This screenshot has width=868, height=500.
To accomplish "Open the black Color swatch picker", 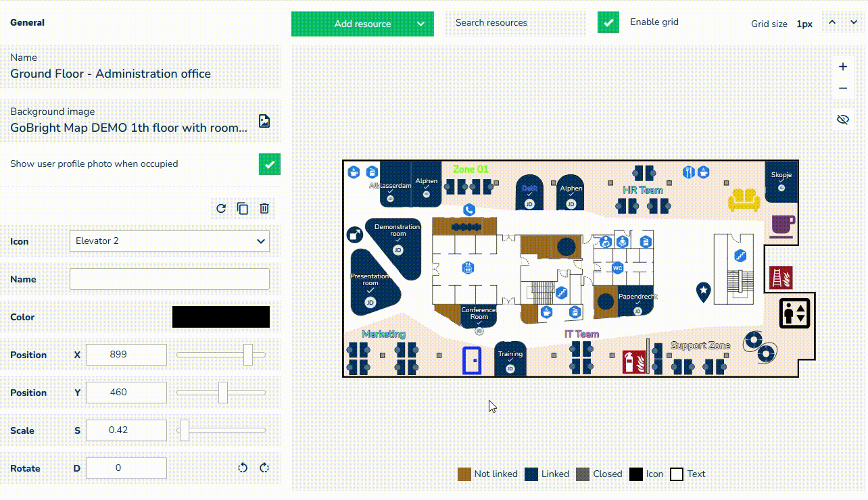I will pyautogui.click(x=221, y=317).
